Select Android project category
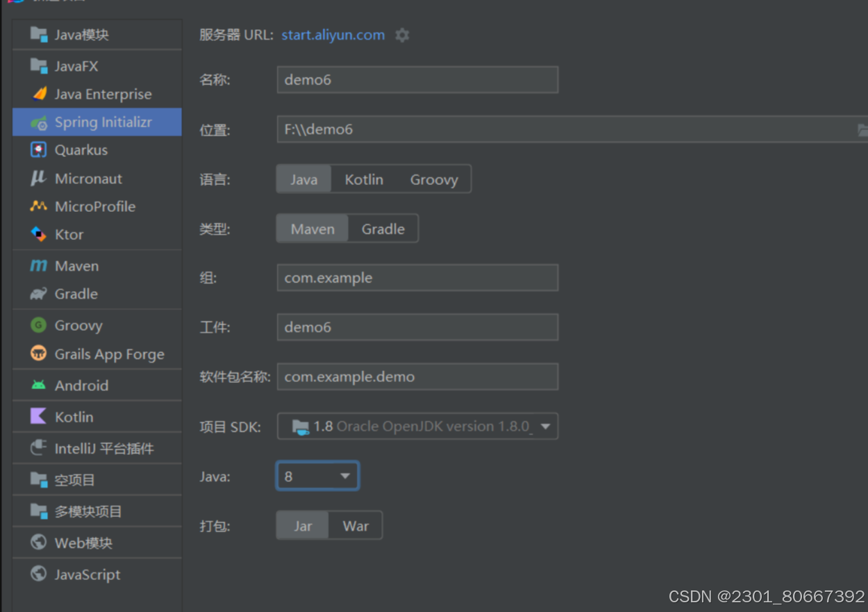This screenshot has height=612, width=868. pyautogui.click(x=97, y=386)
